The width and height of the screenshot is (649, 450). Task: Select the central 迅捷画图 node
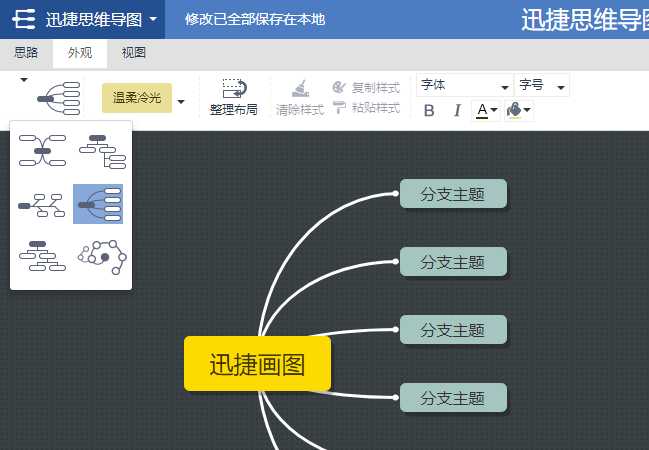click(257, 364)
